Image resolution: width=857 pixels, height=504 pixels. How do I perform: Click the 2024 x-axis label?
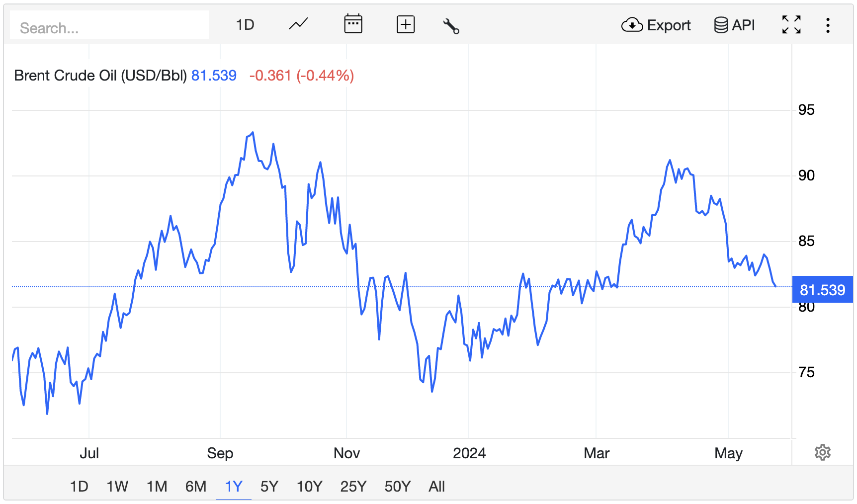pyautogui.click(x=469, y=453)
